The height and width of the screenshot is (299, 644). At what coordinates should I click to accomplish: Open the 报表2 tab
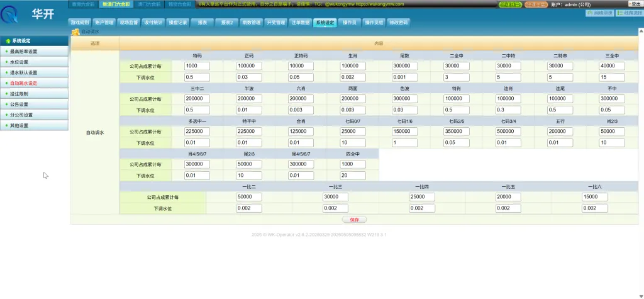coord(226,23)
